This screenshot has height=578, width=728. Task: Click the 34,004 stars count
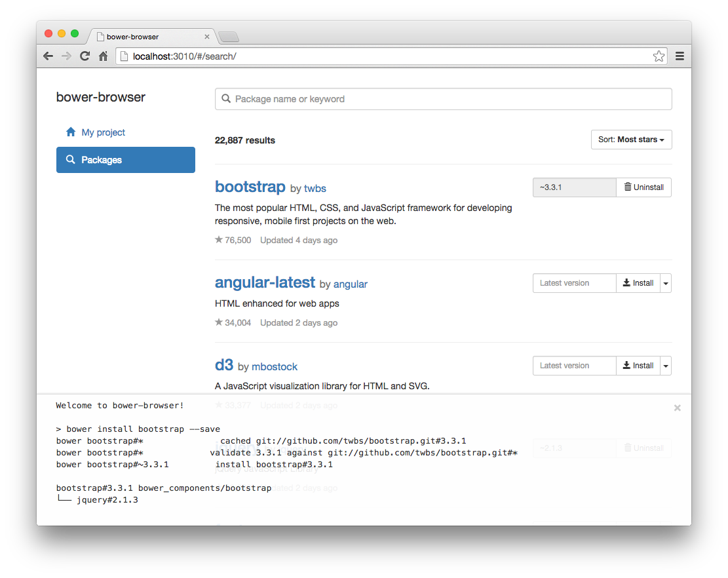click(233, 322)
